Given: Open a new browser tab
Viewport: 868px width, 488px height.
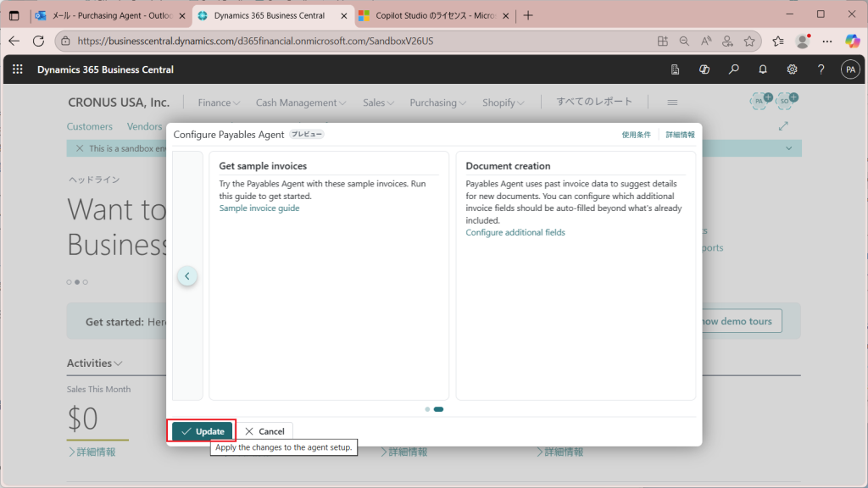Looking at the screenshot, I should point(528,15).
